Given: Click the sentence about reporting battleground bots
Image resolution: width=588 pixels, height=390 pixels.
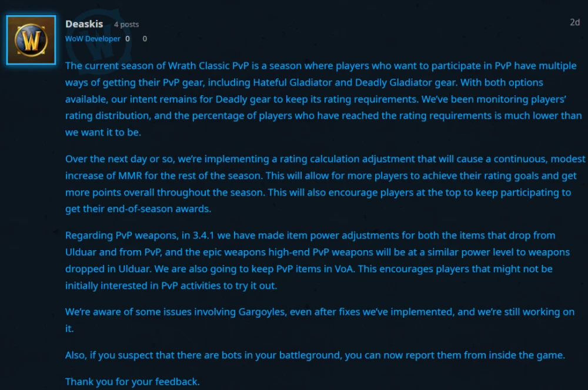Looking at the screenshot, I should click(x=315, y=355).
